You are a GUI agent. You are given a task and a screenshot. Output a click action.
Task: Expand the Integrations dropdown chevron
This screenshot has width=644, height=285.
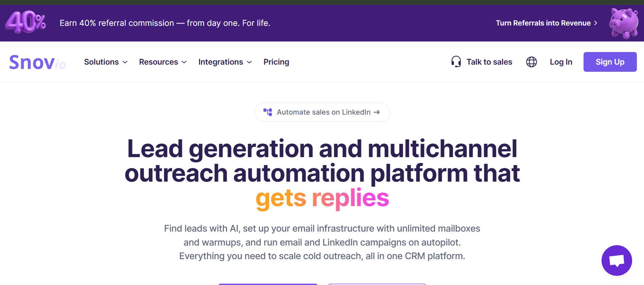point(249,62)
